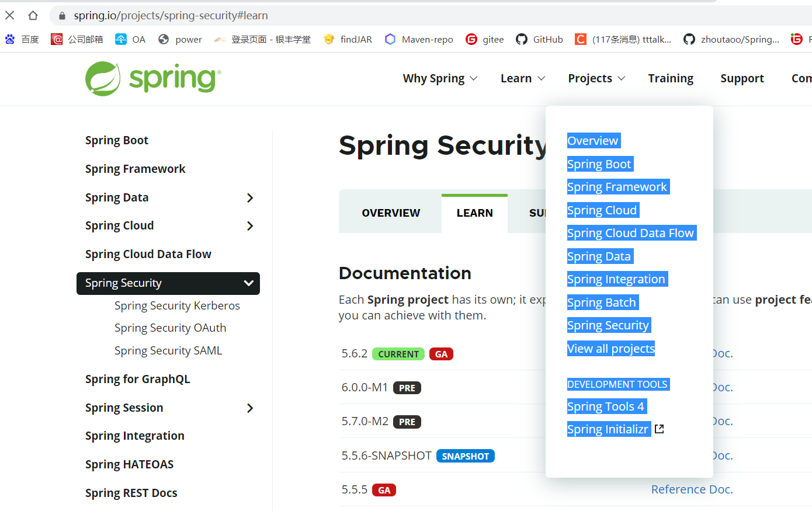Open the findJAR bookmark

pyautogui.click(x=348, y=39)
